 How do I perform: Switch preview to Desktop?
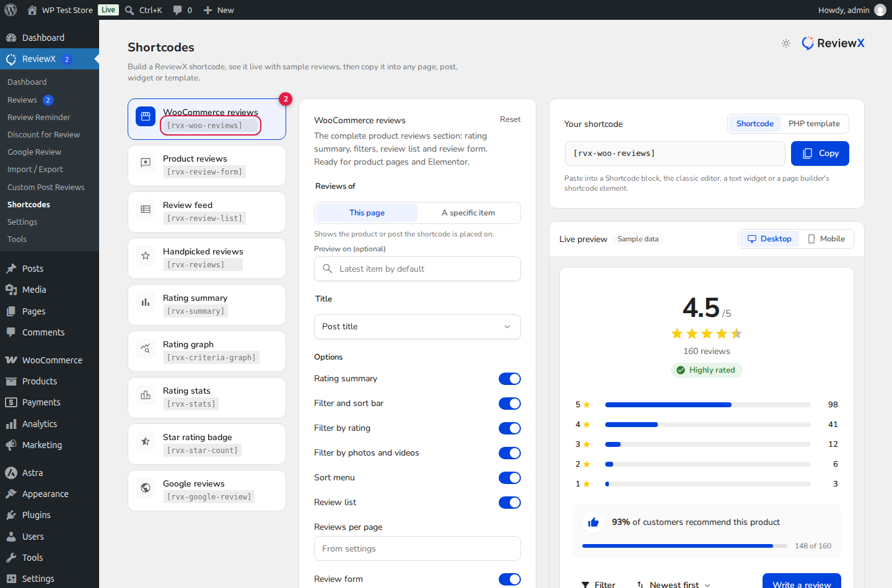(x=769, y=239)
